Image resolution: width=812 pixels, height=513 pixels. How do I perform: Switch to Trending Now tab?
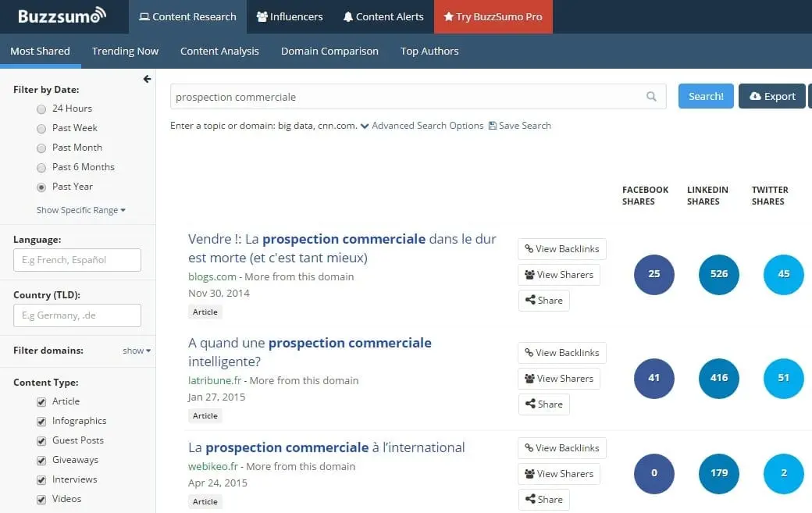(x=126, y=51)
